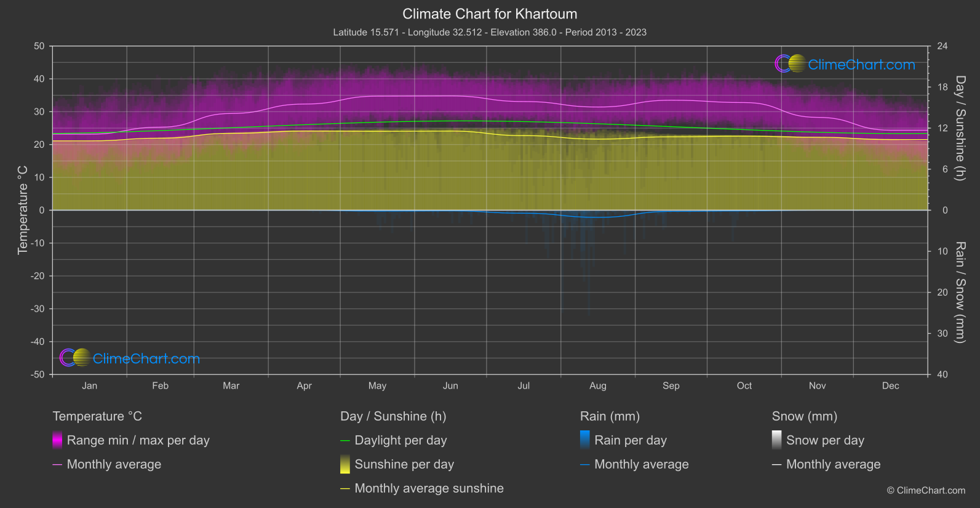Click the 'Day / Sunshine (h)' legend heading
The image size is (980, 508).
393,416
